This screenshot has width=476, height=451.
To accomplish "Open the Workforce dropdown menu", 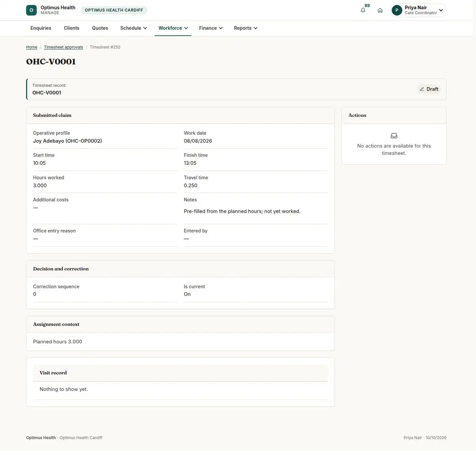I will [x=173, y=28].
